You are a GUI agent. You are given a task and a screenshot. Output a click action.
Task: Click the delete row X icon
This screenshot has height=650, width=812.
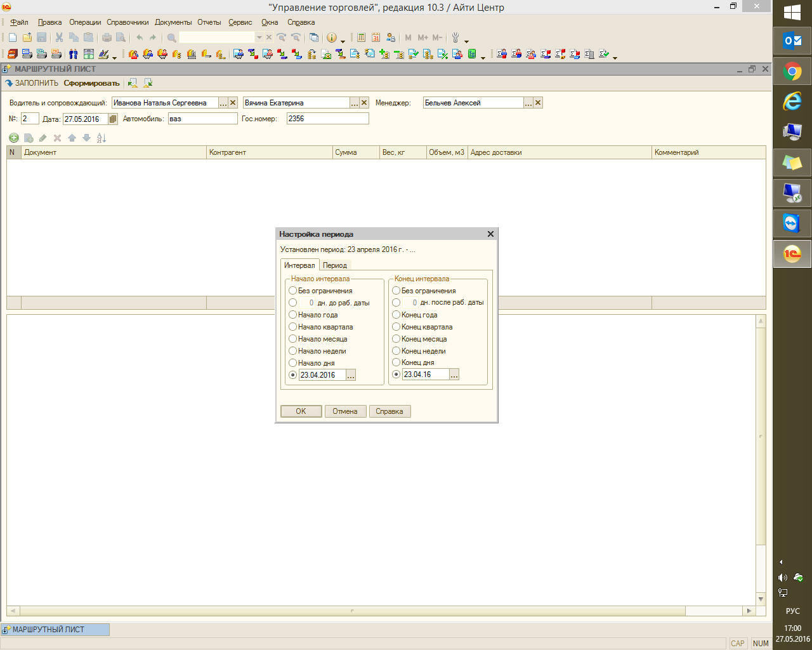tap(57, 138)
